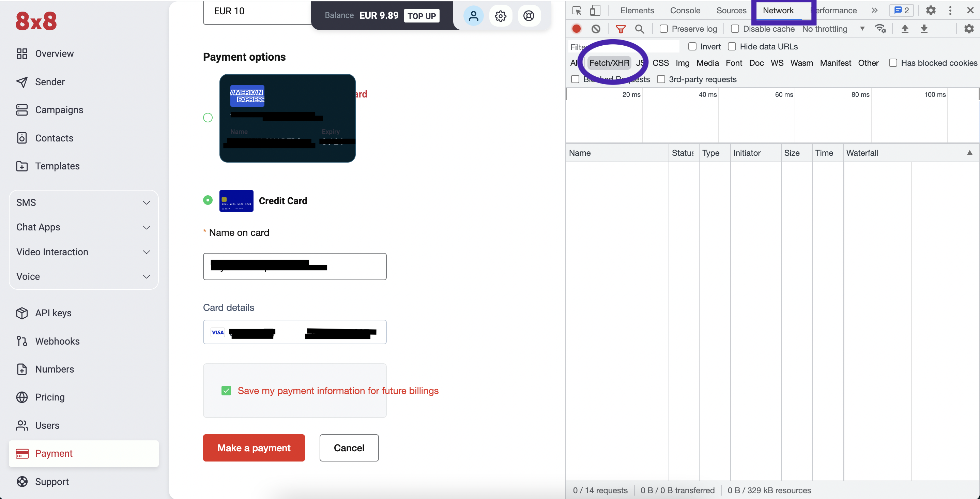Click the Make a payment button
980x499 pixels.
(x=254, y=448)
